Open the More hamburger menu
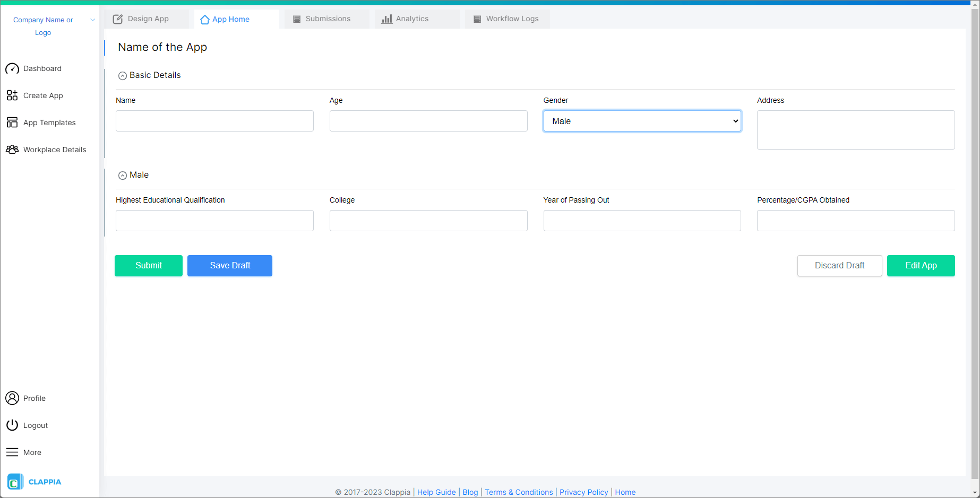The width and height of the screenshot is (980, 498). pyautogui.click(x=12, y=452)
